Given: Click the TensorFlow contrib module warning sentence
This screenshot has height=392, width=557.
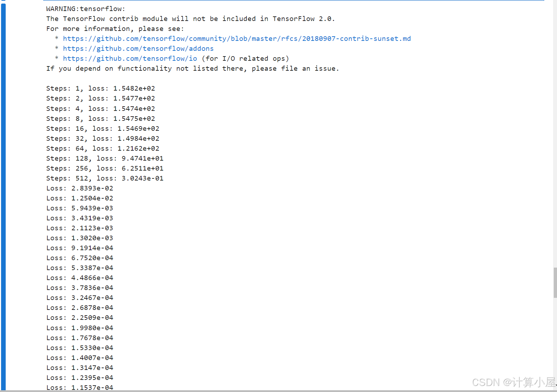Looking at the screenshot, I should (x=191, y=19).
